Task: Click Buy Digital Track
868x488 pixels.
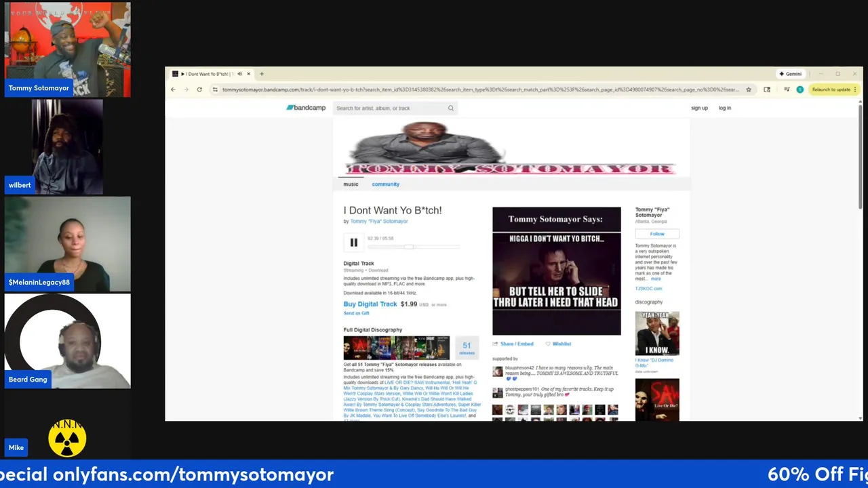Action: point(370,304)
